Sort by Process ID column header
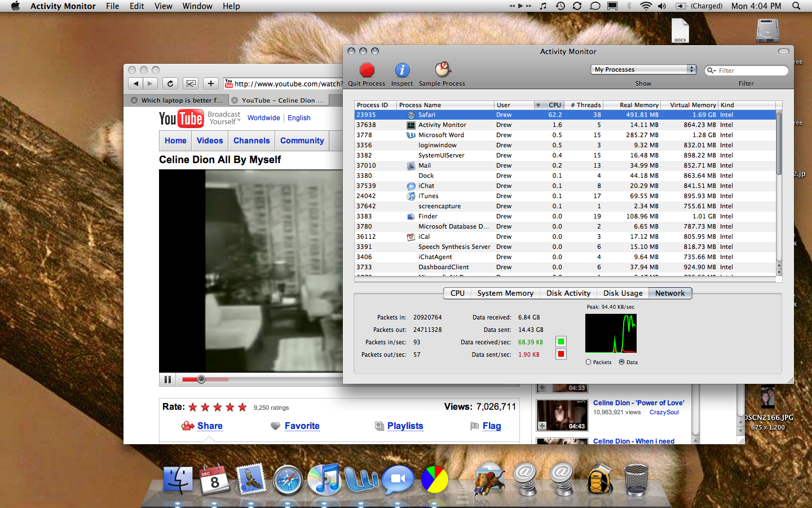The image size is (812, 508). pyautogui.click(x=374, y=105)
